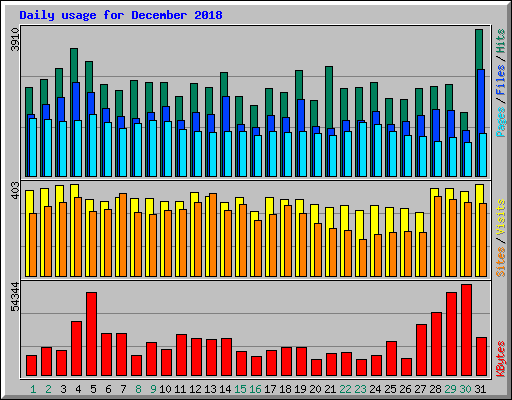512x400 pixels.
Task: Click the green "Hits" legend label
Action: [501, 41]
